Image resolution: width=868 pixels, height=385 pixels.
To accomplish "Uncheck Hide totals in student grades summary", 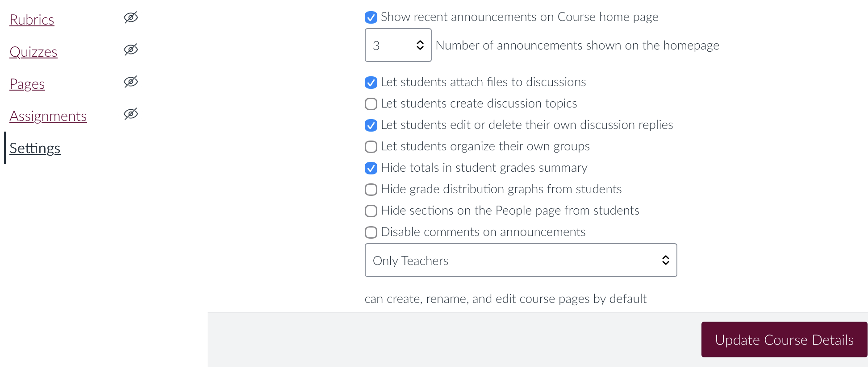I will [371, 168].
